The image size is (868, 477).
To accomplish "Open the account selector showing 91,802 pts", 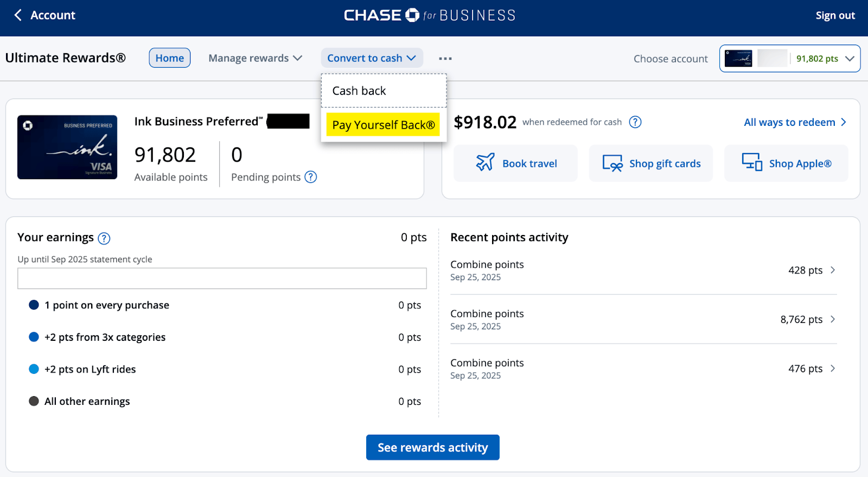I will 790,59.
